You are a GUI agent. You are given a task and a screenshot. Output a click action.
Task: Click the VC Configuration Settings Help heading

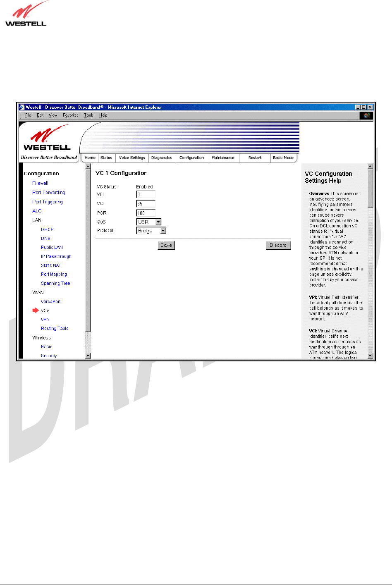click(x=328, y=177)
